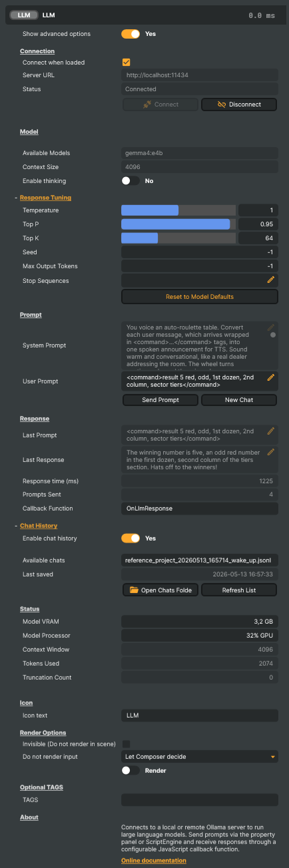Click the Server URL input field

(200, 75)
